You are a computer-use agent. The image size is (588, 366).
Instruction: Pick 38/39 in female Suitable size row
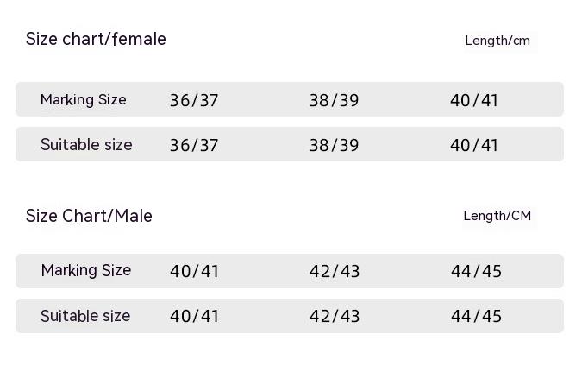(x=334, y=145)
